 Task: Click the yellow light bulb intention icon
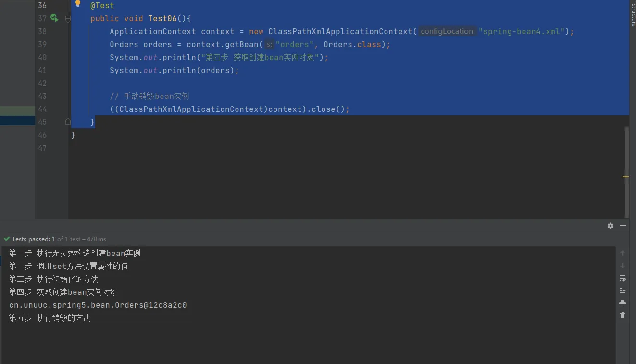point(78,3)
